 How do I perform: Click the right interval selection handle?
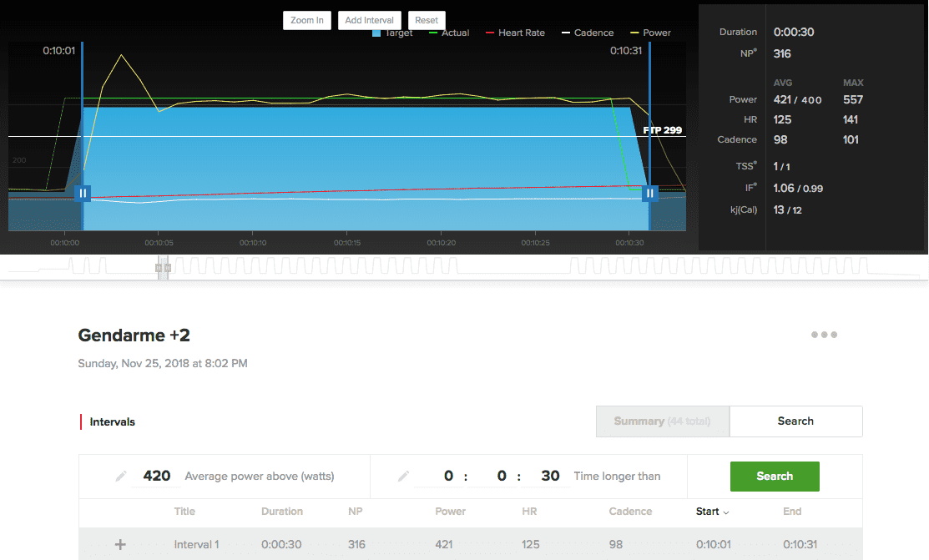[x=649, y=194]
